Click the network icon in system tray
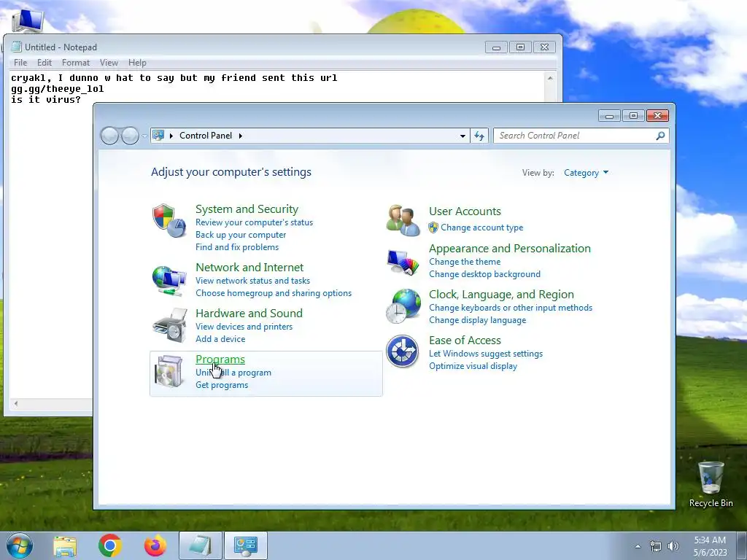Viewport: 747px width, 560px height. 656,546
